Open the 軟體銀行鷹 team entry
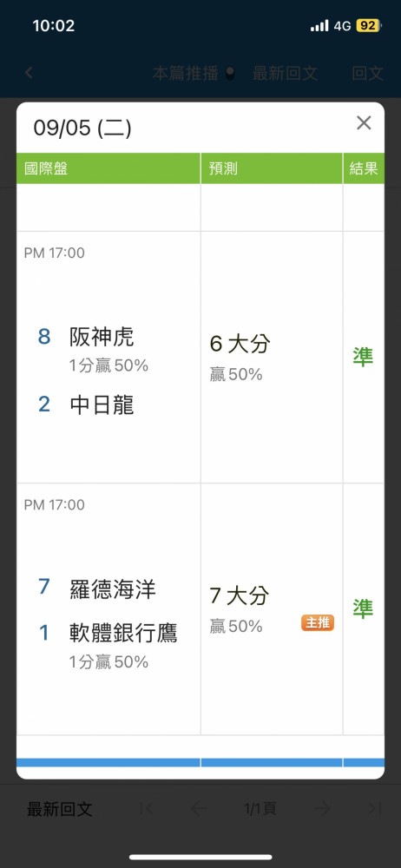The image size is (401, 868). point(123,634)
